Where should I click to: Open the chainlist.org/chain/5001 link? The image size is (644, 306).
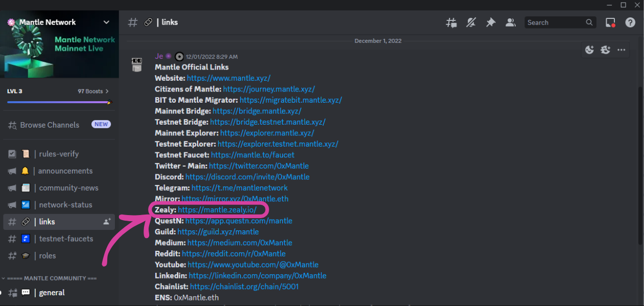point(244,287)
